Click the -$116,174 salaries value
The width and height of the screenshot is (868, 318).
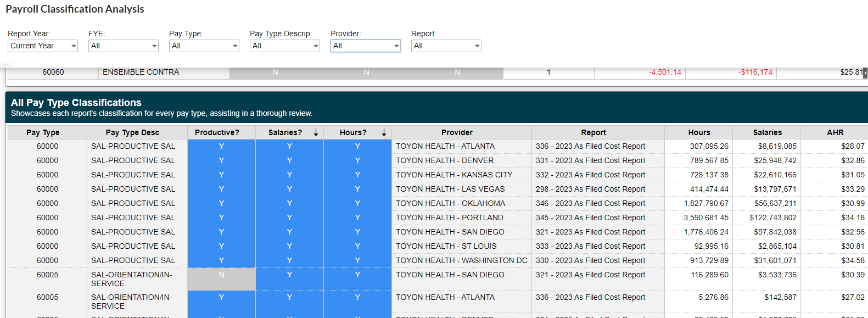[755, 72]
